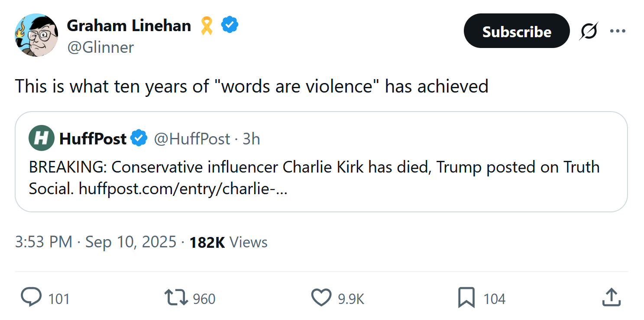Like the tweet with the heart icon

pos(321,298)
